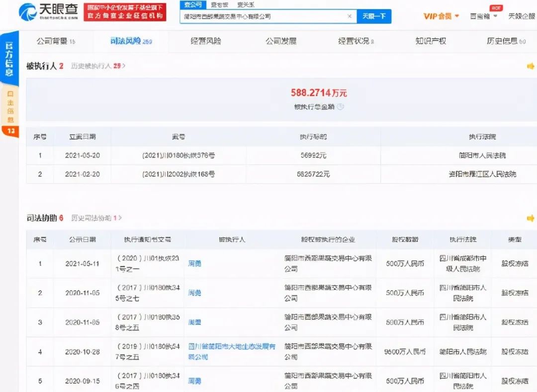The width and height of the screenshot is (537, 392).
Task: Click the 天眼查 logo
Action: click(48, 11)
